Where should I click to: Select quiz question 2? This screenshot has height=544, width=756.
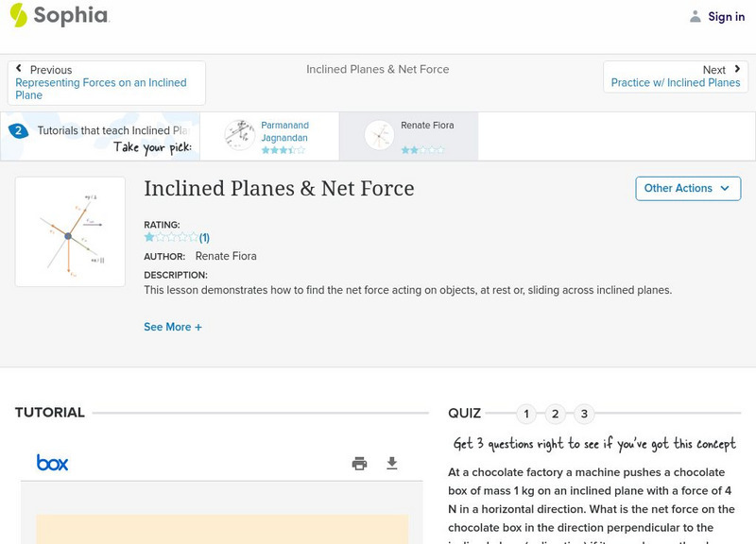(x=556, y=414)
